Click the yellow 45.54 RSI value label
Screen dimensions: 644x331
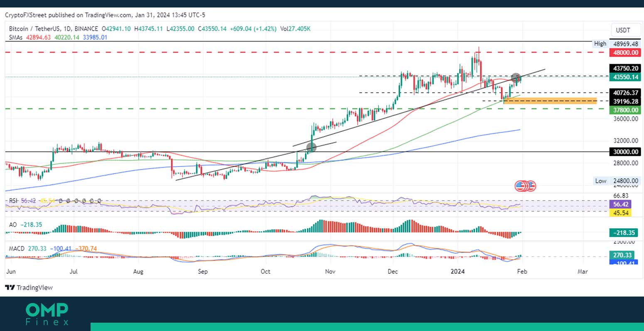(620, 213)
